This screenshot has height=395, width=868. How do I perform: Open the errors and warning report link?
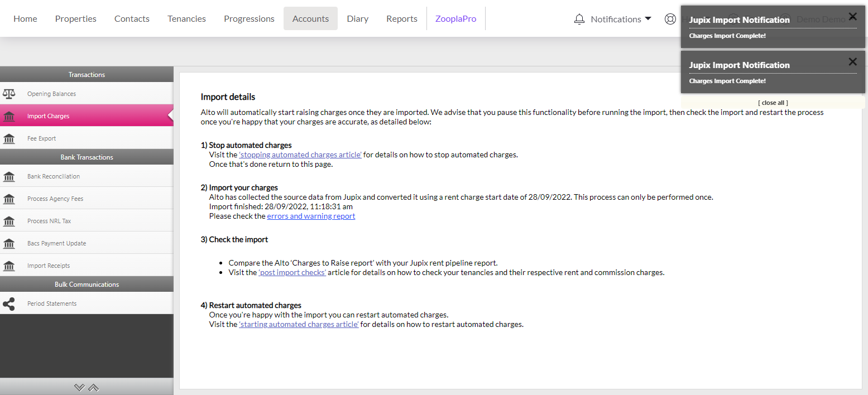[311, 216]
